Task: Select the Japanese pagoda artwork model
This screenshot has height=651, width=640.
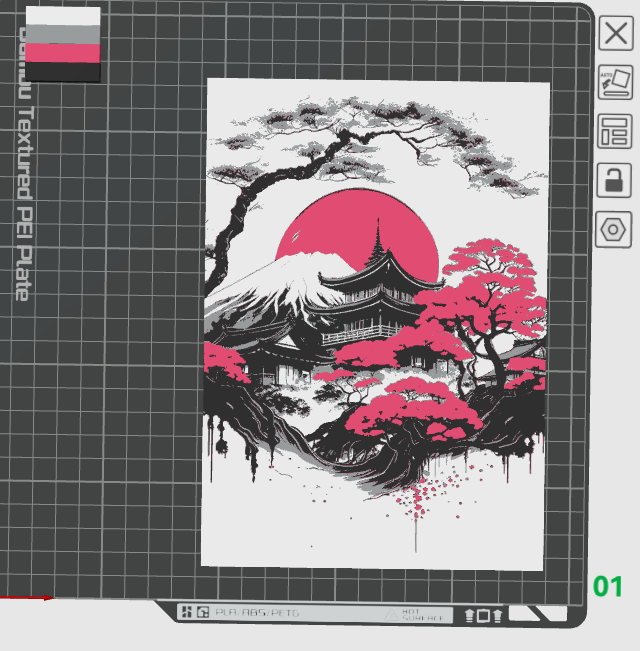Action: pyautogui.click(x=376, y=324)
